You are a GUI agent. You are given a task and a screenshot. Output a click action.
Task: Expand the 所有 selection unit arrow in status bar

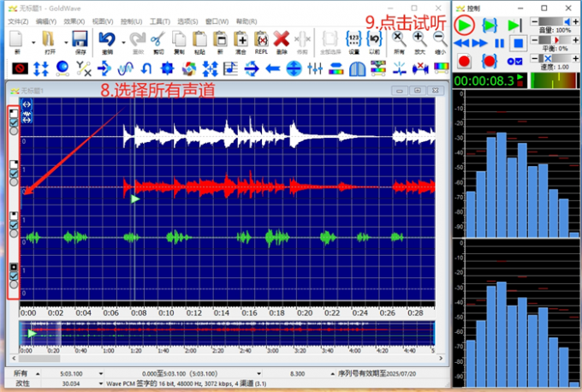pyautogui.click(x=38, y=373)
